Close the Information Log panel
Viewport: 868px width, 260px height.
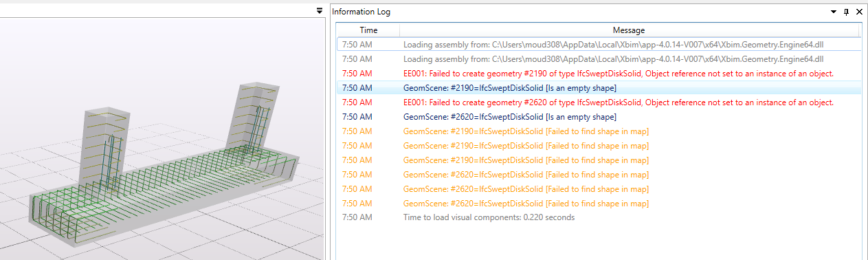click(x=859, y=12)
